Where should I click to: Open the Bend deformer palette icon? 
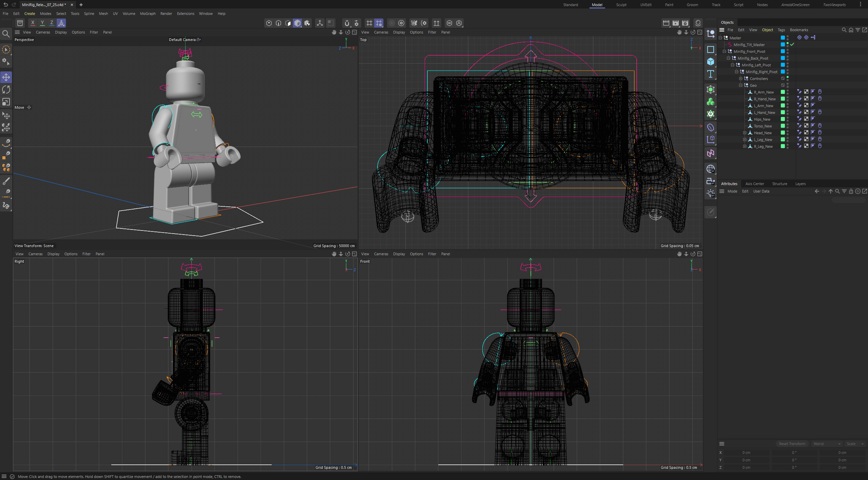click(710, 127)
